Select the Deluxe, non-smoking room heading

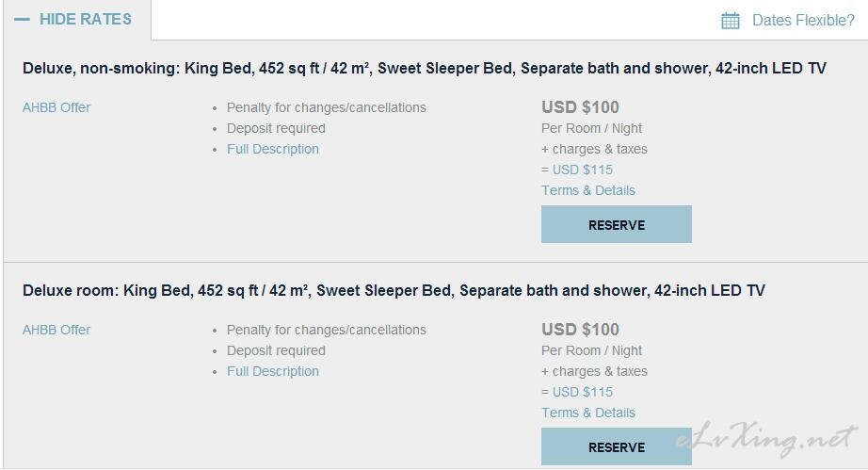coord(424,68)
